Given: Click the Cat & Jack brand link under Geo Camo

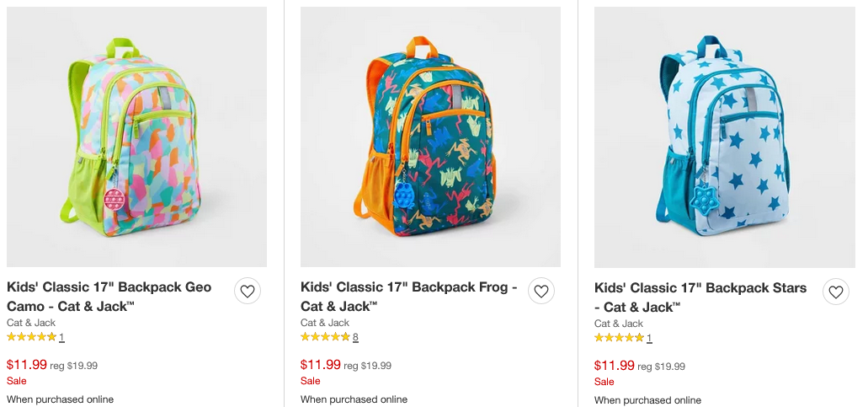Looking at the screenshot, I should pos(31,323).
